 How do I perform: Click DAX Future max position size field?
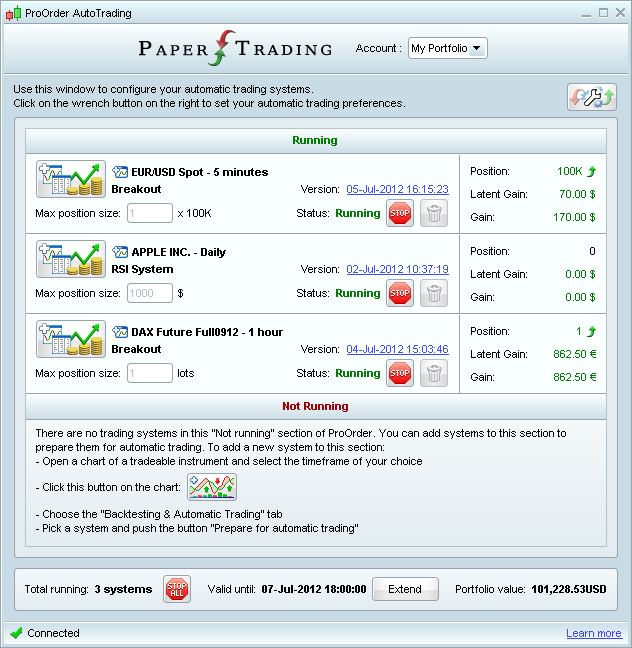pyautogui.click(x=150, y=373)
